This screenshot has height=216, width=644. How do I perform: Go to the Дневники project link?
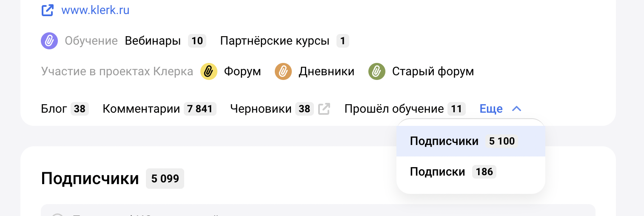(x=326, y=71)
